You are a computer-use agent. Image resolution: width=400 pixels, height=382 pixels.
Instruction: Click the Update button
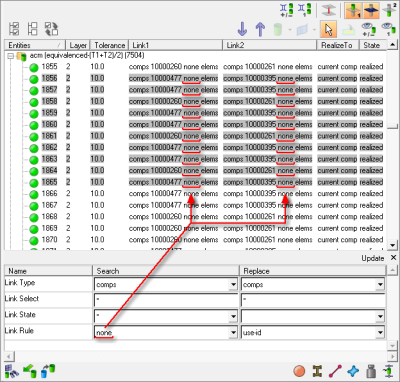coord(373,258)
